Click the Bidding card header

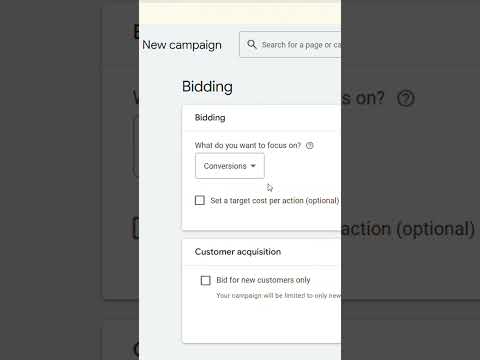pyautogui.click(x=210, y=117)
